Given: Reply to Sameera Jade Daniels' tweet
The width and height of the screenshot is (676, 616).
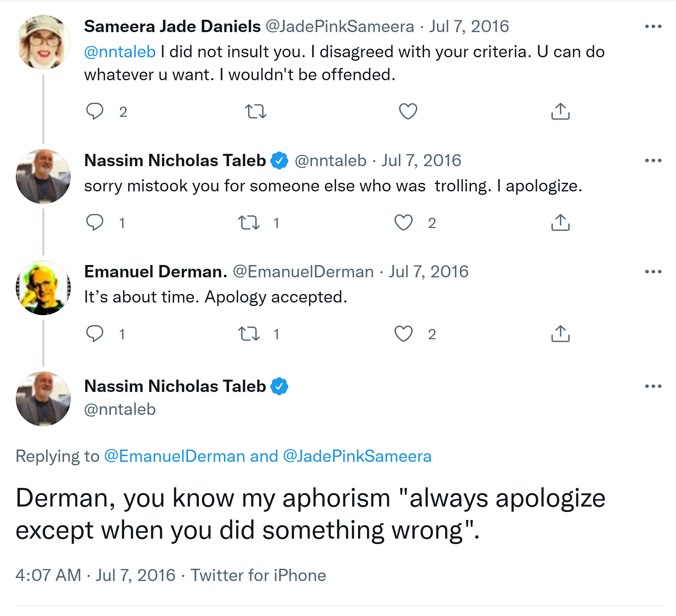Looking at the screenshot, I should (x=95, y=111).
